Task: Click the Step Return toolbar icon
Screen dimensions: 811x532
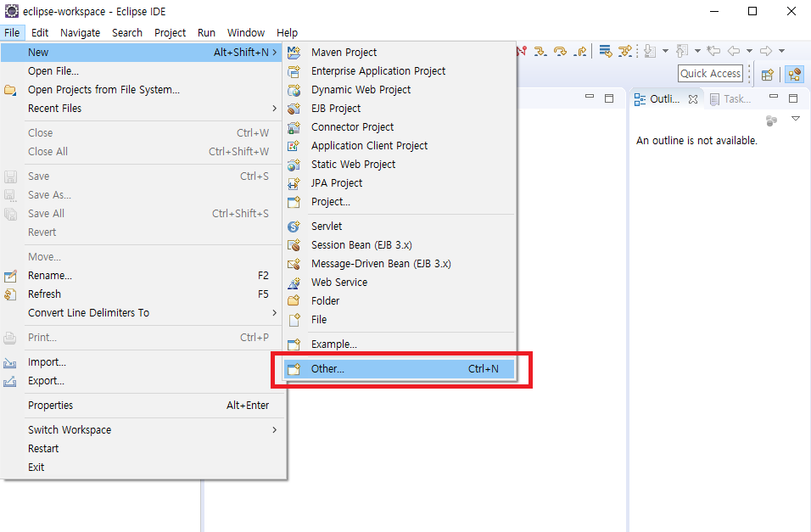Action: click(580, 51)
